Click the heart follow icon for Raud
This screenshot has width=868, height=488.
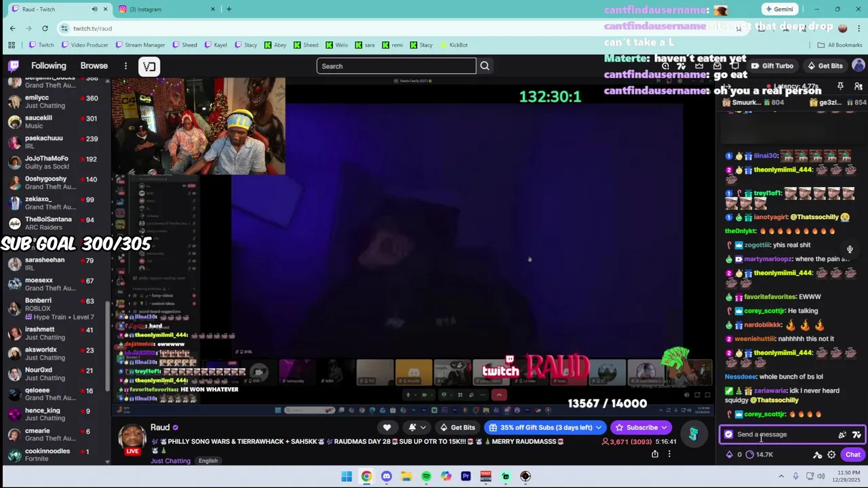[x=387, y=428]
